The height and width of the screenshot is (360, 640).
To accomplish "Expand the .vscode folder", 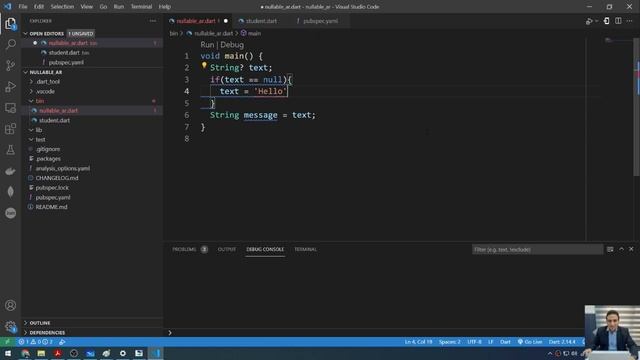I will coord(45,91).
